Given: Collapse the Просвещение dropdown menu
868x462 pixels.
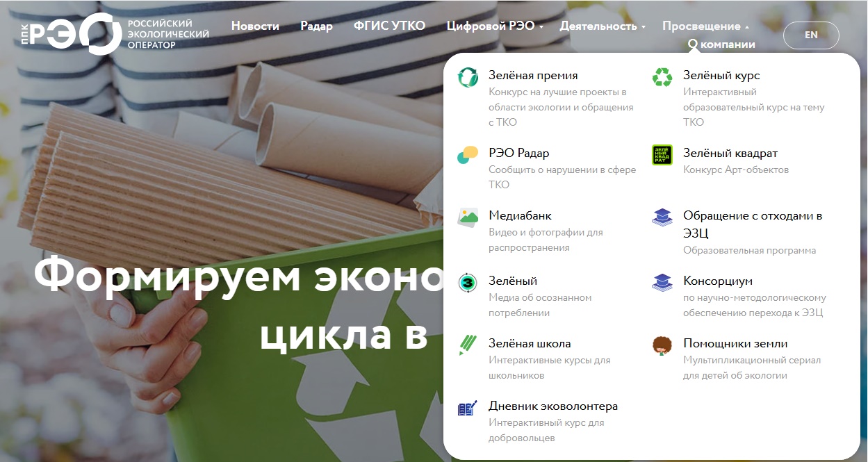Looking at the screenshot, I should coord(705,26).
